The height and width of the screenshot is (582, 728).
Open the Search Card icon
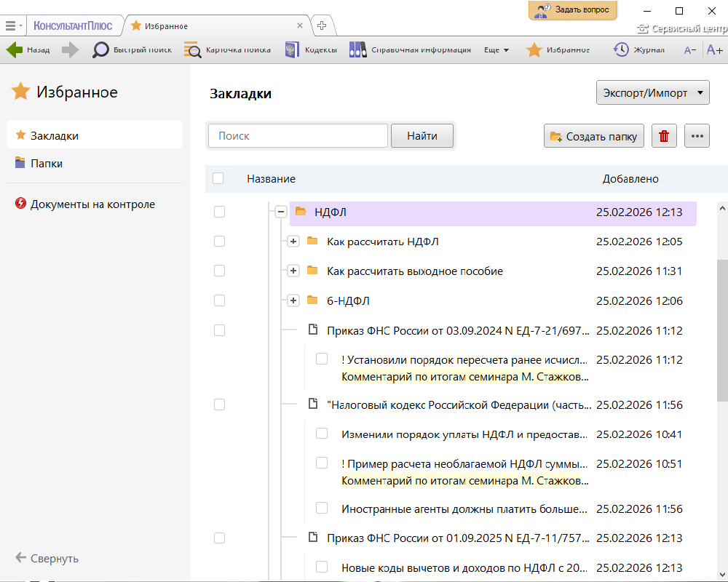pyautogui.click(x=193, y=50)
